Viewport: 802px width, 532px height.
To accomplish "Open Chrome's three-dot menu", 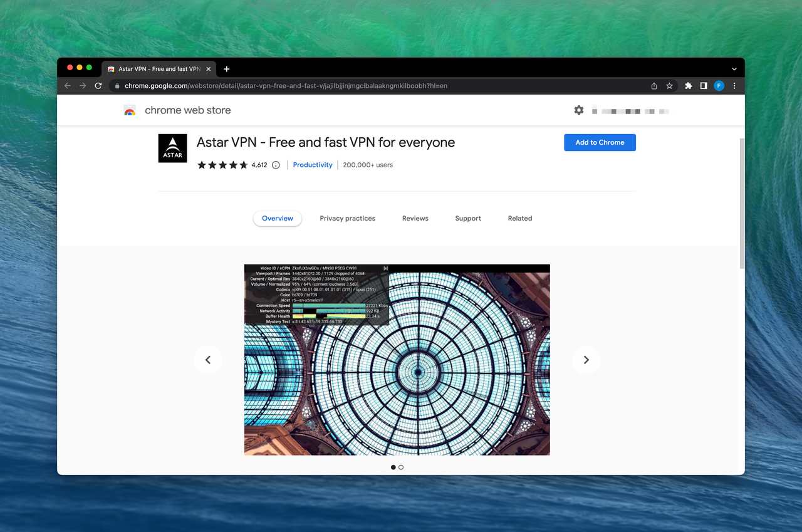I will pyautogui.click(x=734, y=86).
